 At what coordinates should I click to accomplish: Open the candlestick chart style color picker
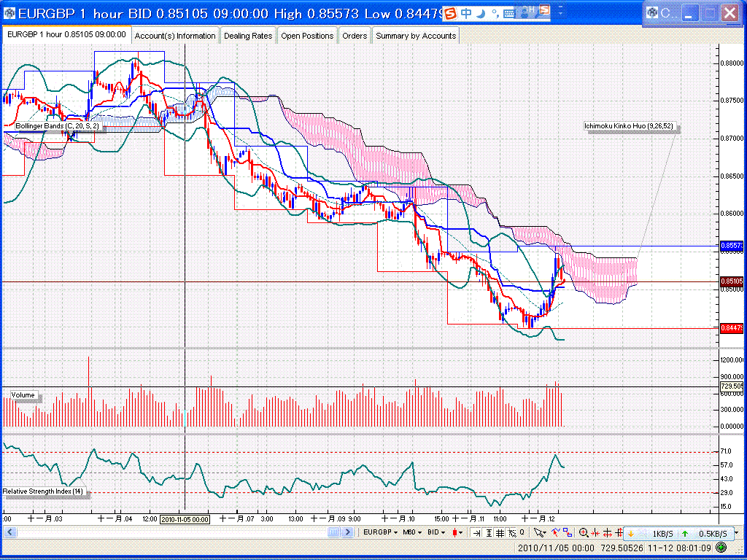pos(458,533)
